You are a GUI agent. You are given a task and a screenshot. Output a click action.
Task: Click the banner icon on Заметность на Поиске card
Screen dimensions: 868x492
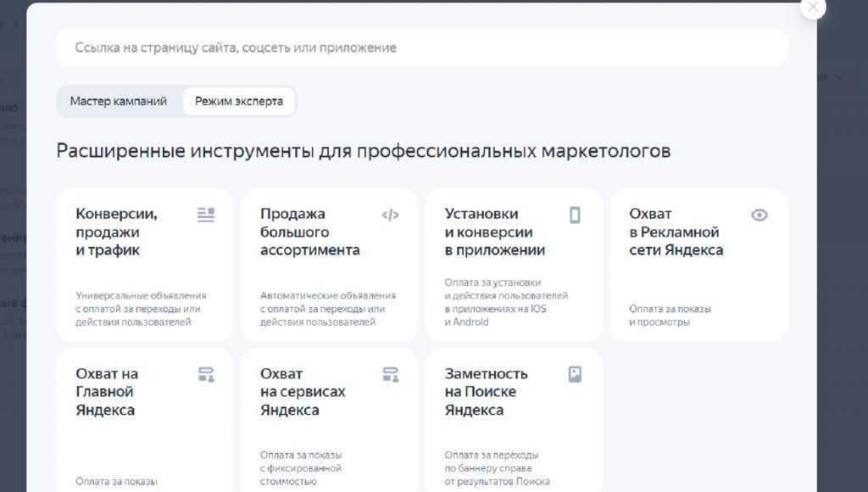(575, 374)
